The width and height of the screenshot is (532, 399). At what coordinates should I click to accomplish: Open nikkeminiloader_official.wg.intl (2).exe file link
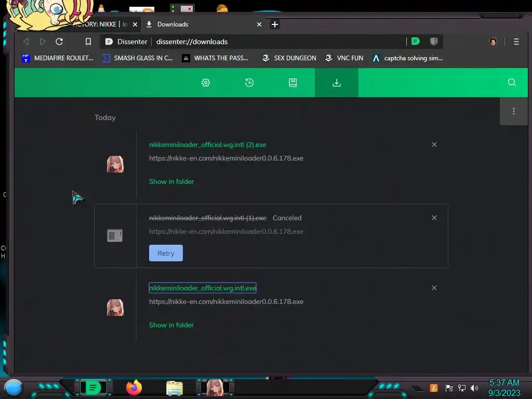(x=208, y=144)
